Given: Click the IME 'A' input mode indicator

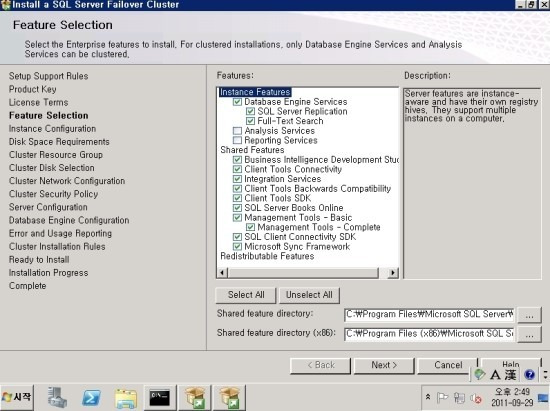Looking at the screenshot, I should pyautogui.click(x=495, y=375).
